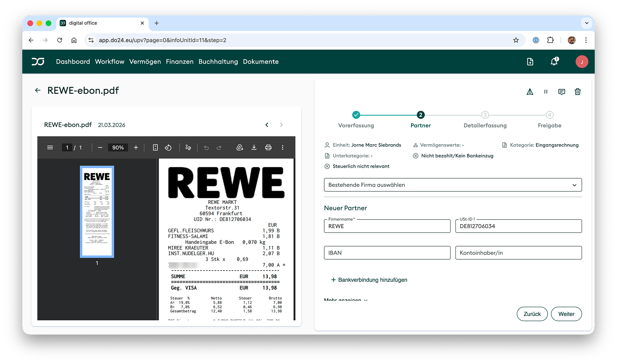617x364 pixels.
Task: Rotate the PDF counterclockwise
Action: click(x=168, y=147)
